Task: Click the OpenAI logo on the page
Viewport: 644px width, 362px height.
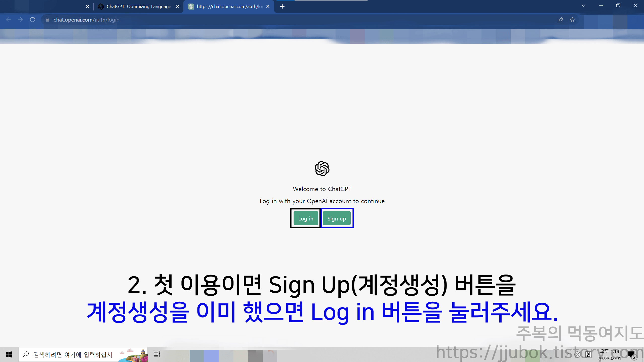Action: tap(322, 168)
